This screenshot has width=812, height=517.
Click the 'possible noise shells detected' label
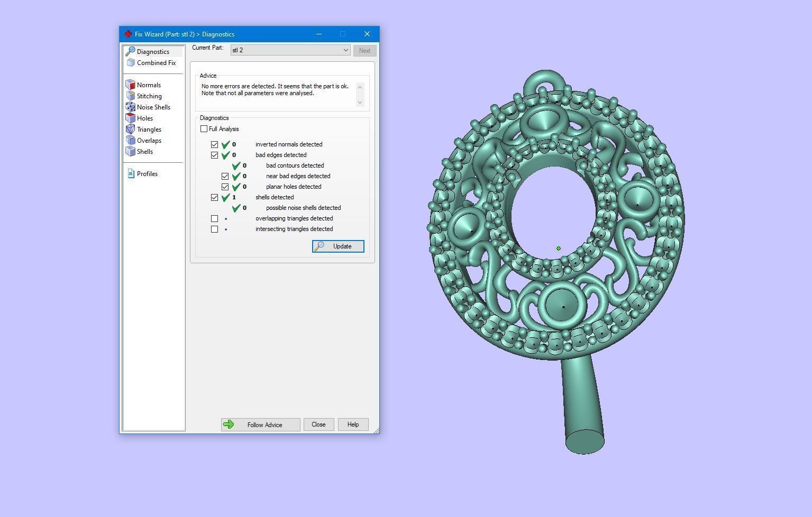pyautogui.click(x=304, y=208)
